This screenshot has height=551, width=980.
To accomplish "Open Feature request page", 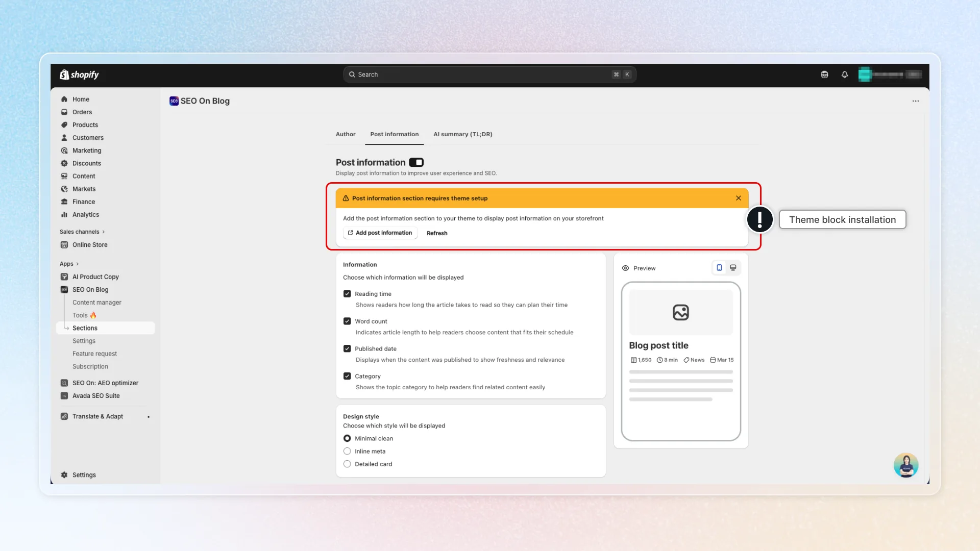I will click(x=94, y=354).
